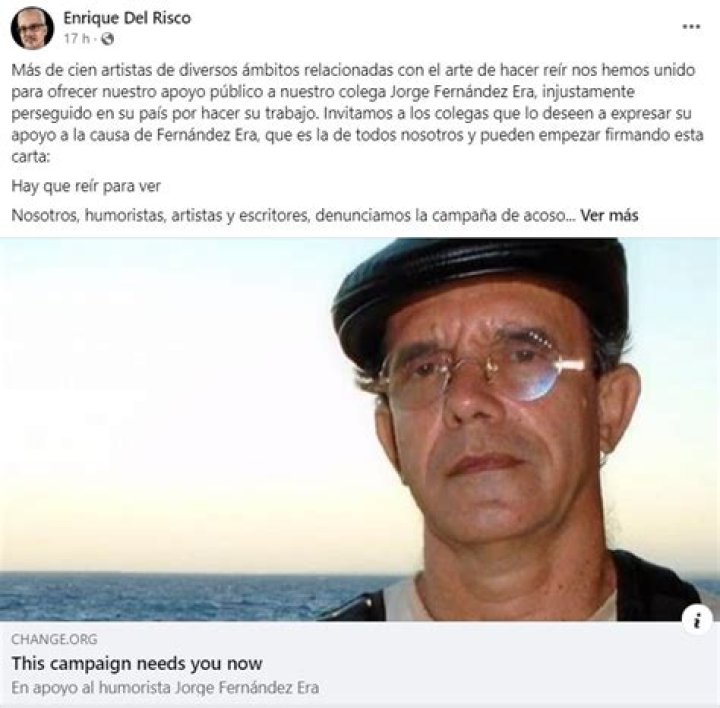Open headline This campaign needs you now

point(137,663)
